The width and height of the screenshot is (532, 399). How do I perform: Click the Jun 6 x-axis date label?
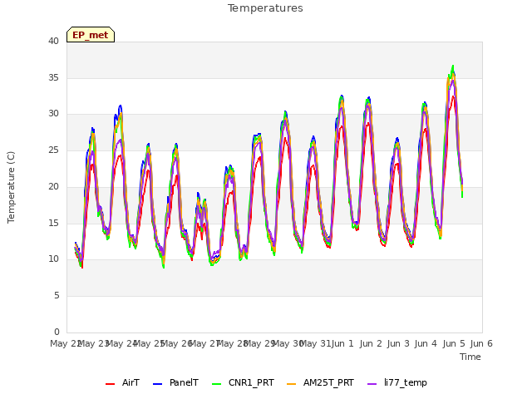tap(481, 343)
